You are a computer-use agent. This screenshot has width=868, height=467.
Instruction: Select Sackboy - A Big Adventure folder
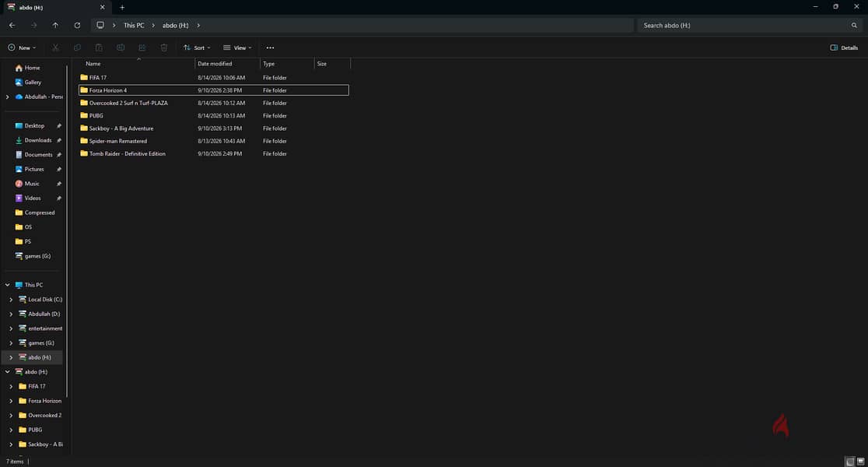(214, 128)
